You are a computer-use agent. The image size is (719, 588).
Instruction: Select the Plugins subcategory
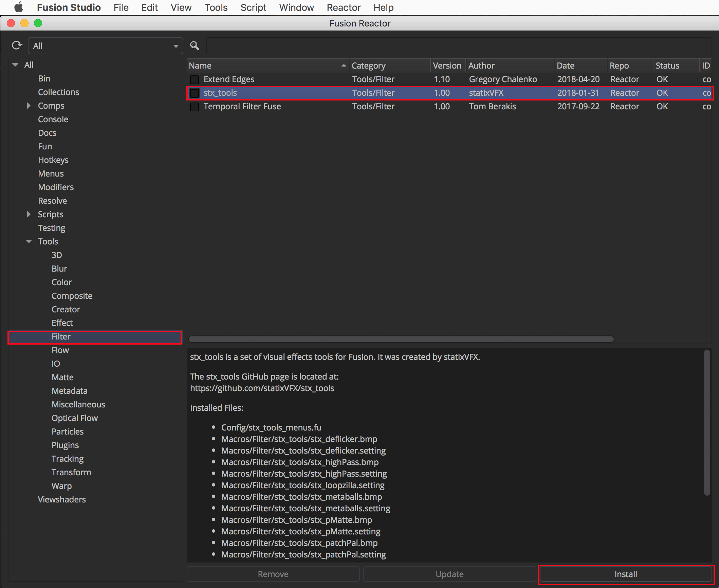(x=65, y=445)
